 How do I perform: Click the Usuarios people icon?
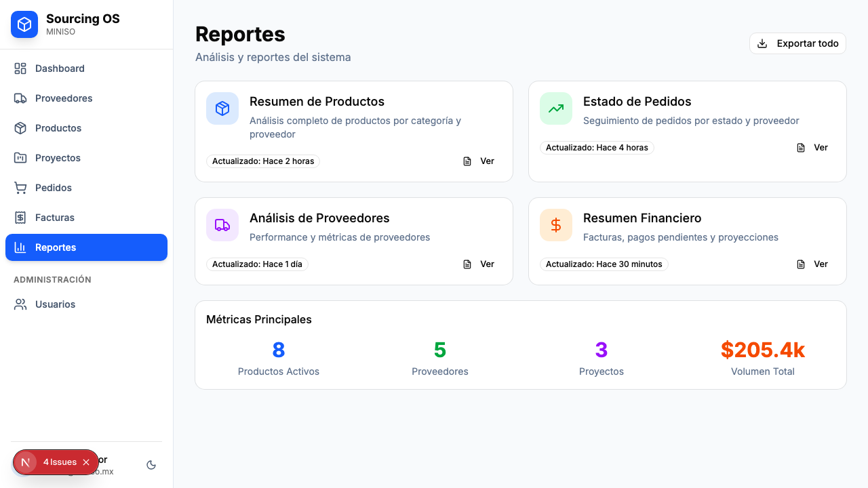[20, 304]
